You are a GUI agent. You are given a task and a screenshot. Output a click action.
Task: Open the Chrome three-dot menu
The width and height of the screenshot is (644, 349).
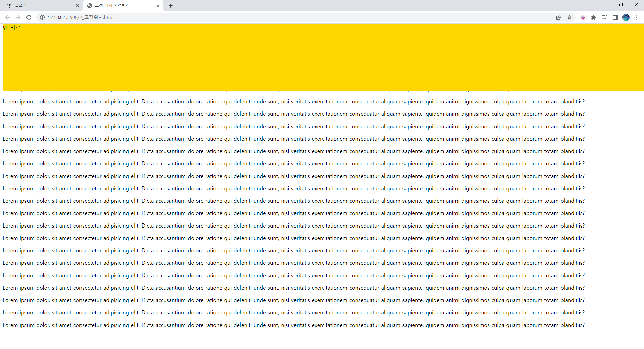click(637, 17)
